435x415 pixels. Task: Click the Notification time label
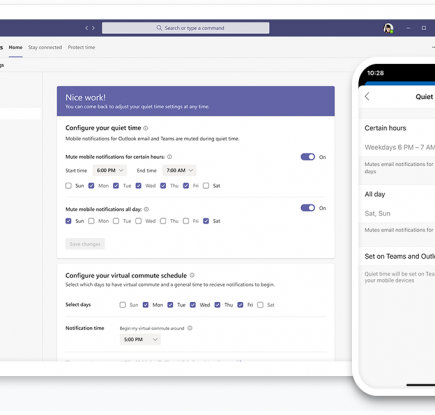(x=85, y=328)
